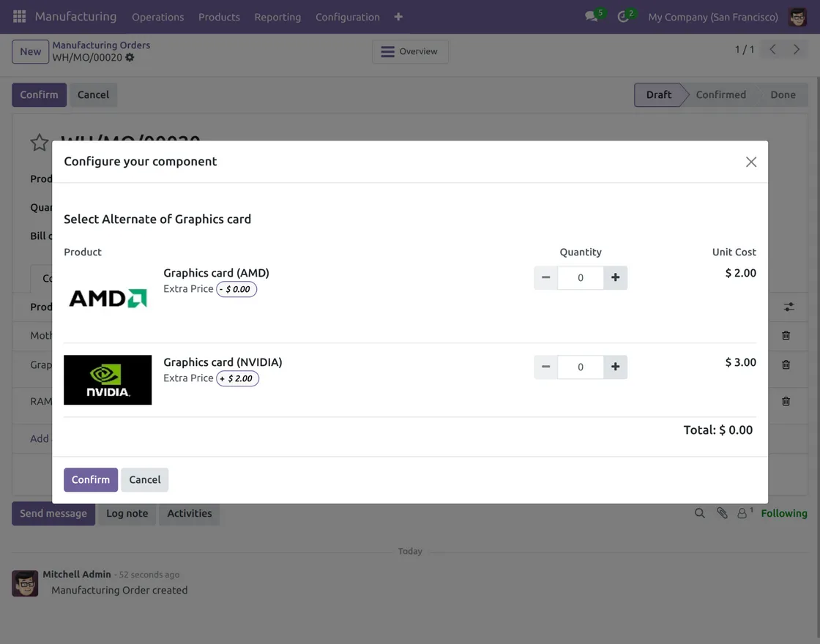
Task: Click the AMD product logo thumbnail
Action: (108, 298)
